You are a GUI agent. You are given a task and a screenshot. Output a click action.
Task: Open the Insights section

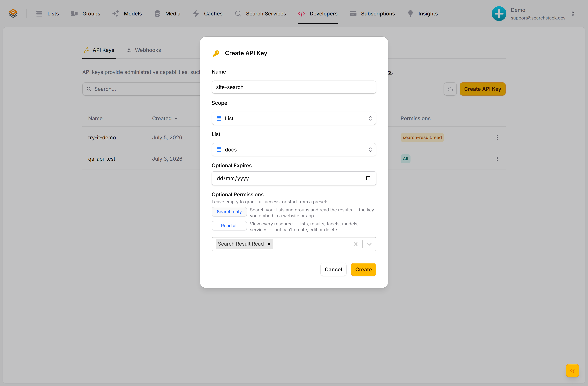[422, 14]
